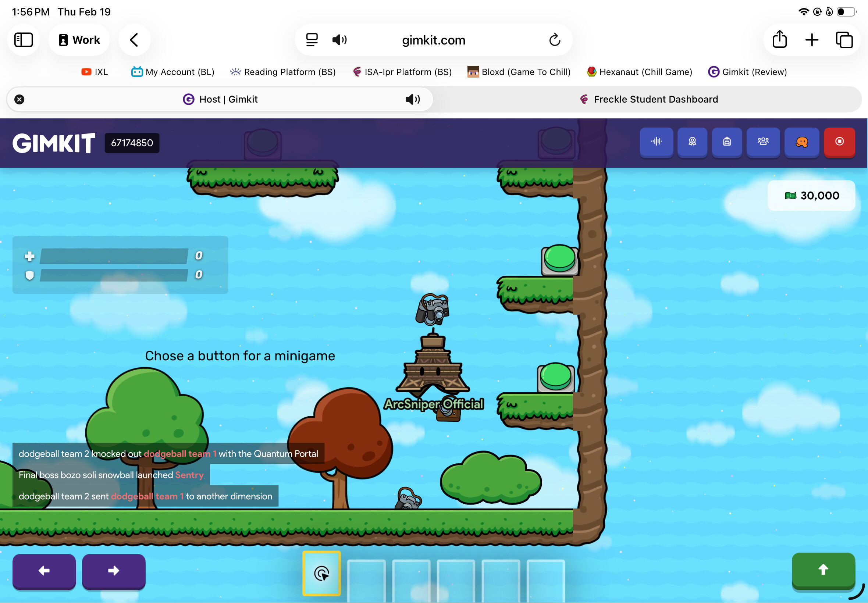Mute audio from the address bar speaker
This screenshot has width=868, height=603.
pyautogui.click(x=339, y=40)
